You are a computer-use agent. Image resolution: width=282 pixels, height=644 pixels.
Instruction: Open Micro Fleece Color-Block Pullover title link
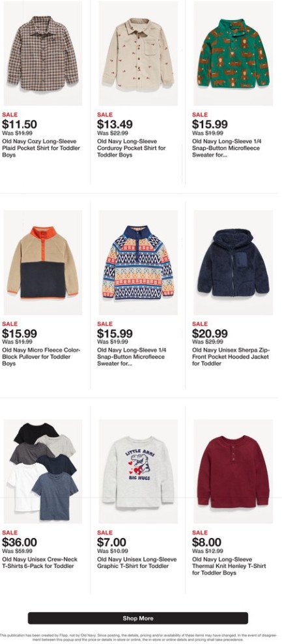click(x=41, y=357)
